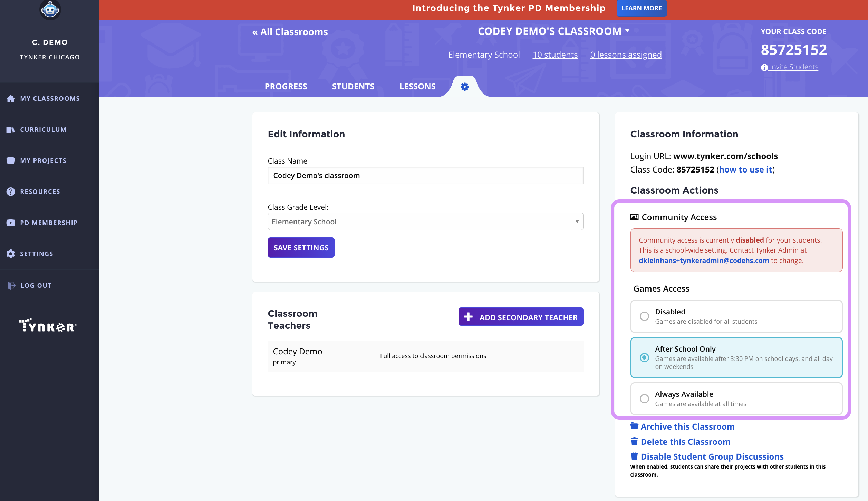Click the Elementary School header label
This screenshot has width=868, height=501.
pos(484,55)
